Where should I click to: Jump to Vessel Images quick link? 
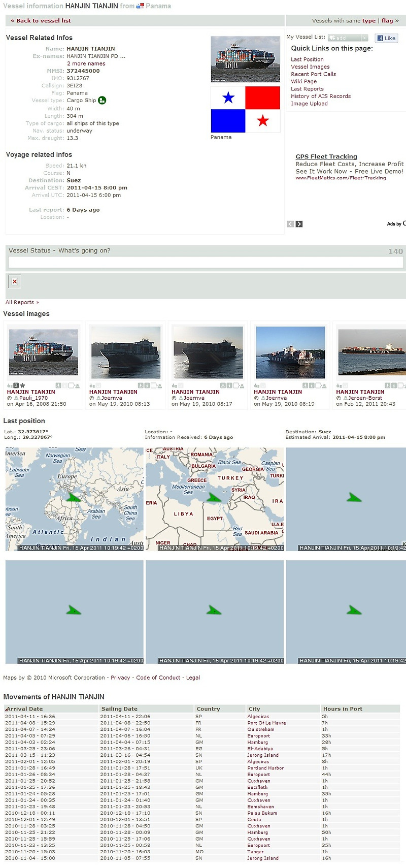coord(310,67)
